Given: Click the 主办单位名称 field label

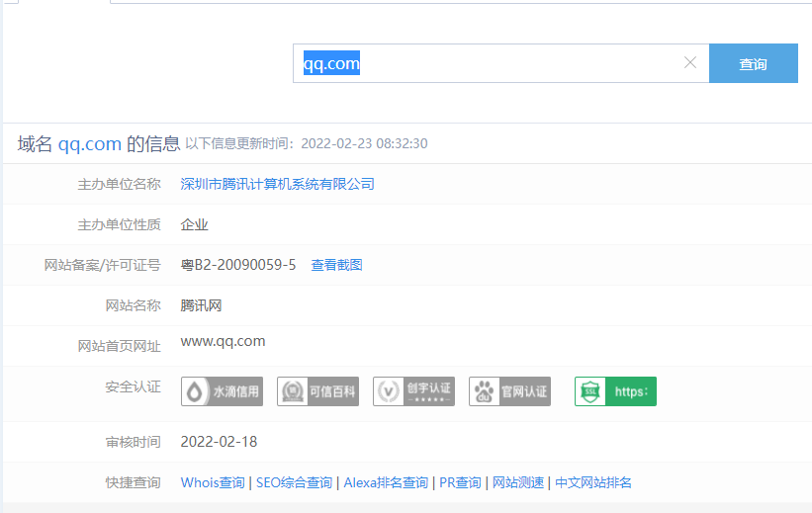Looking at the screenshot, I should (119, 184).
